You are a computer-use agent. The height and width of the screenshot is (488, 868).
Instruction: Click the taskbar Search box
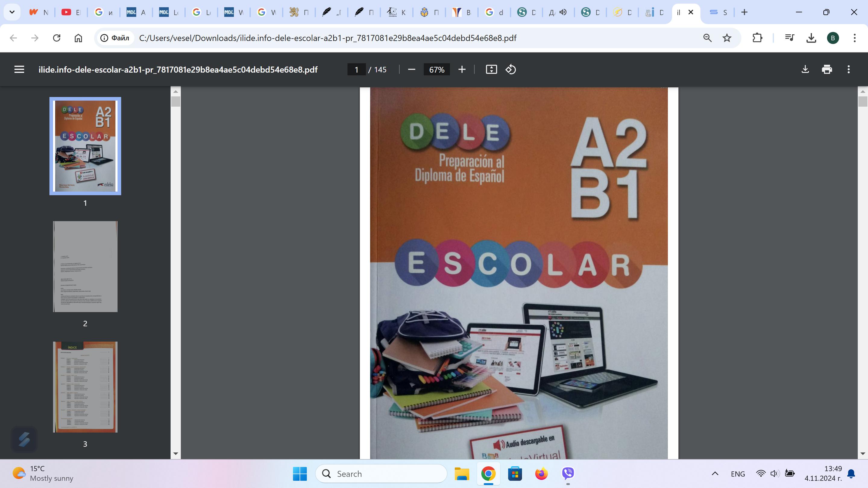pos(381,474)
